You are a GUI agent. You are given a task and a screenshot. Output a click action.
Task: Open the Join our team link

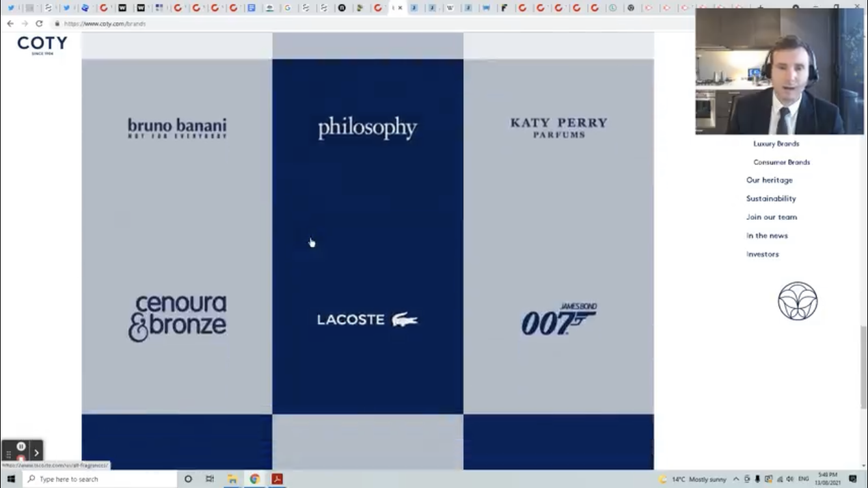pos(772,217)
